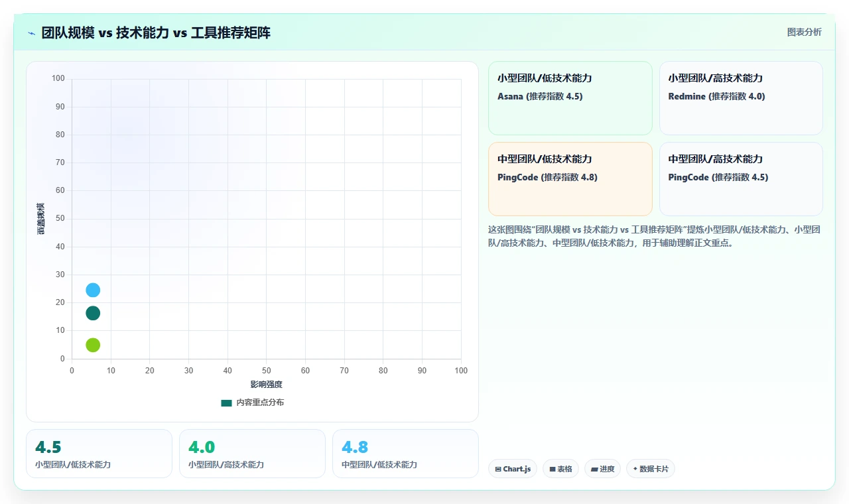Click the 4.8 stat card
This screenshot has height=504, width=849.
[405, 454]
